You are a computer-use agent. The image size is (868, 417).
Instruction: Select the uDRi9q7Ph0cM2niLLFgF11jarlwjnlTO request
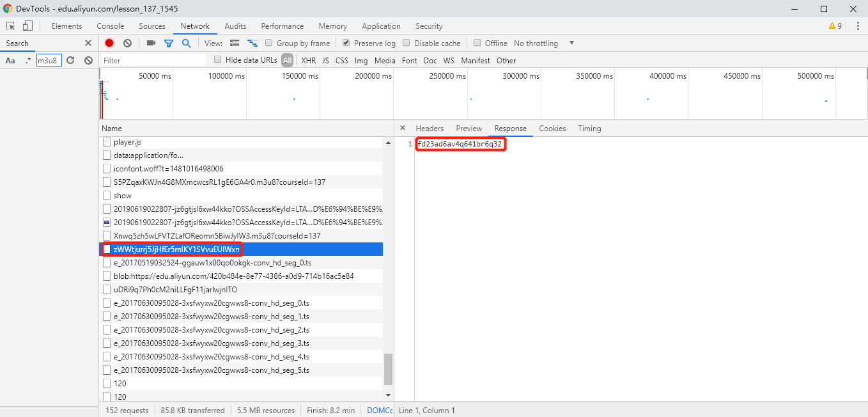[x=241, y=290]
